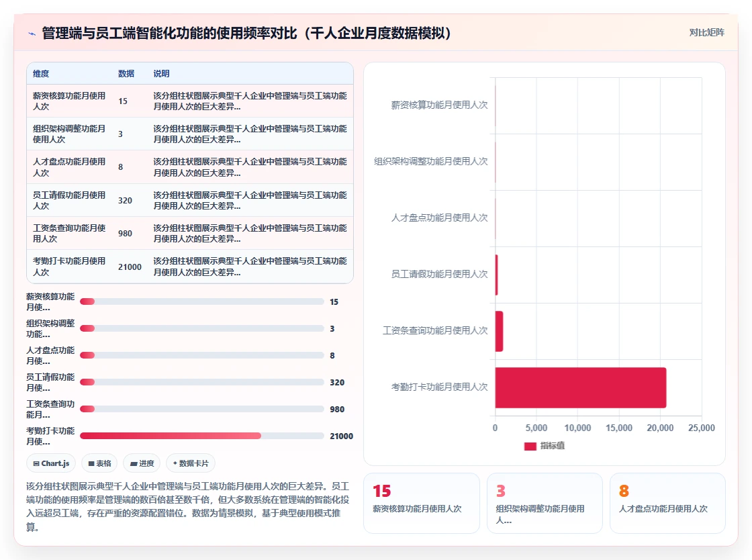Click the 考勤打卡功能月使用人次 chart bar
The width and height of the screenshot is (752, 560).
click(581, 387)
